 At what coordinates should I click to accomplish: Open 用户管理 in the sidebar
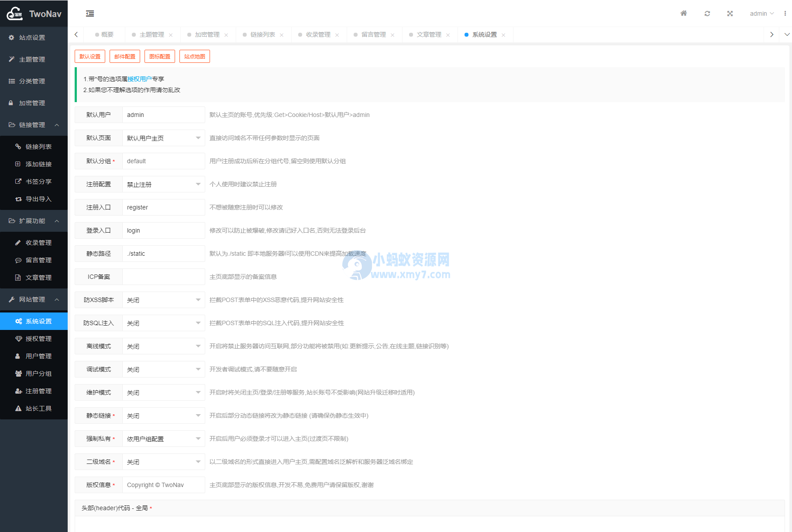(34, 356)
